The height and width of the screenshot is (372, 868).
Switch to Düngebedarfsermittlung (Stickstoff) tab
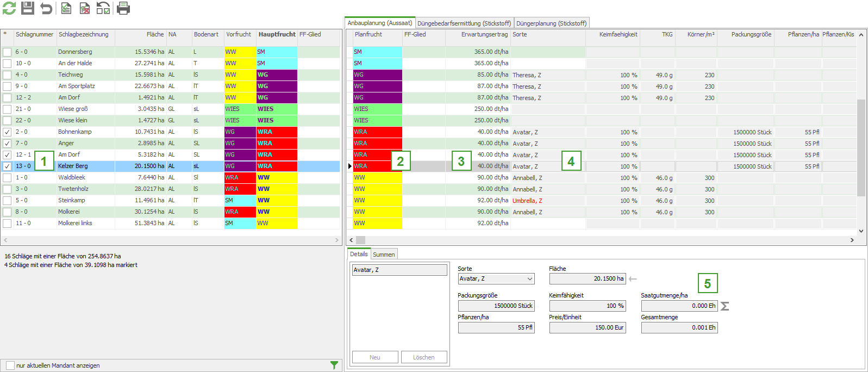pyautogui.click(x=464, y=23)
